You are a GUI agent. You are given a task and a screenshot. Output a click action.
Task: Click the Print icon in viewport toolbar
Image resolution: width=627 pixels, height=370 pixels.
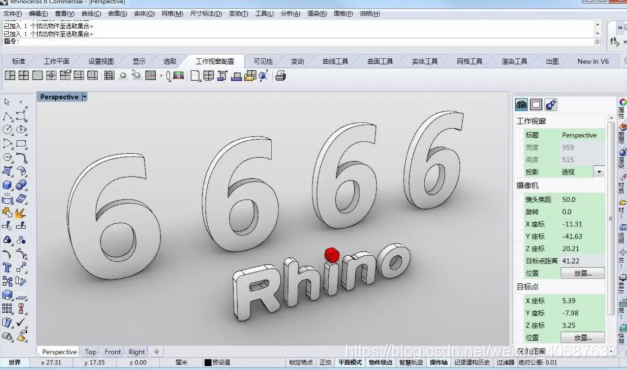(x=280, y=76)
